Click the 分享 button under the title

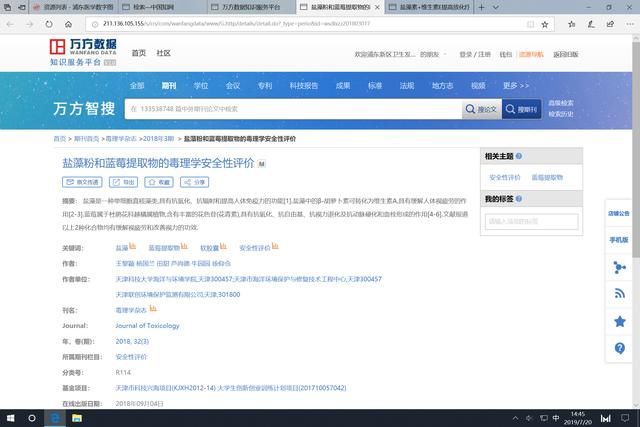pyautogui.click(x=195, y=182)
